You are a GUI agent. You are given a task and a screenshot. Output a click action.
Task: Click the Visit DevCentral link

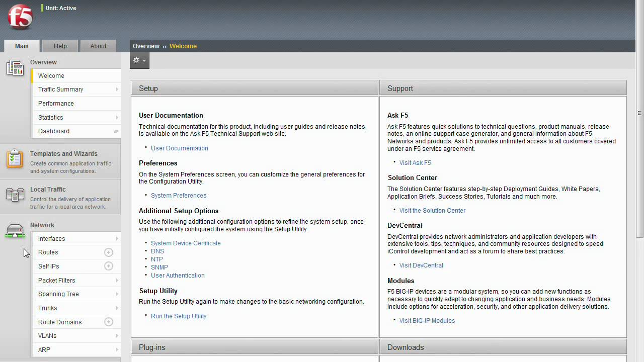point(421,265)
